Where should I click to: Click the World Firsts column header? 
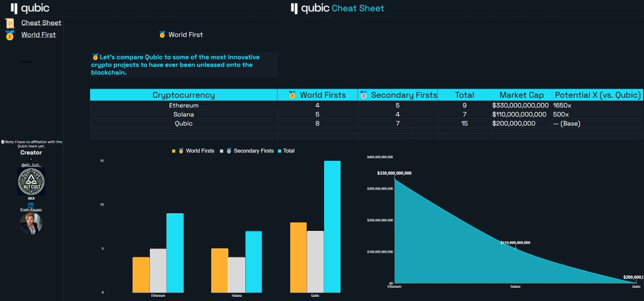point(317,95)
